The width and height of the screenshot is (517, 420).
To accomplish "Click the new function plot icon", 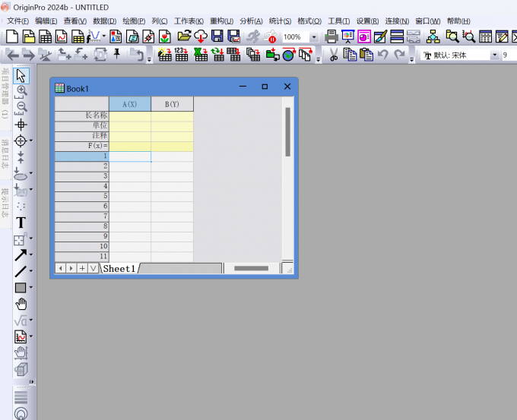I will 94,36.
